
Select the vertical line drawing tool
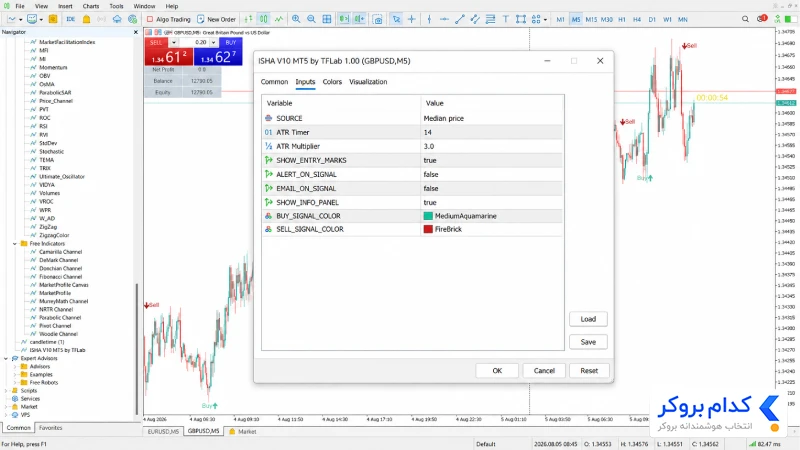tap(429, 19)
